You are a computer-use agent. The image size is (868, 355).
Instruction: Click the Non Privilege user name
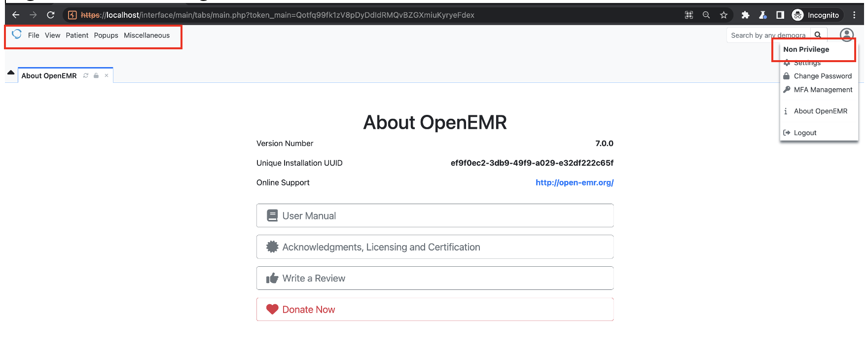806,49
